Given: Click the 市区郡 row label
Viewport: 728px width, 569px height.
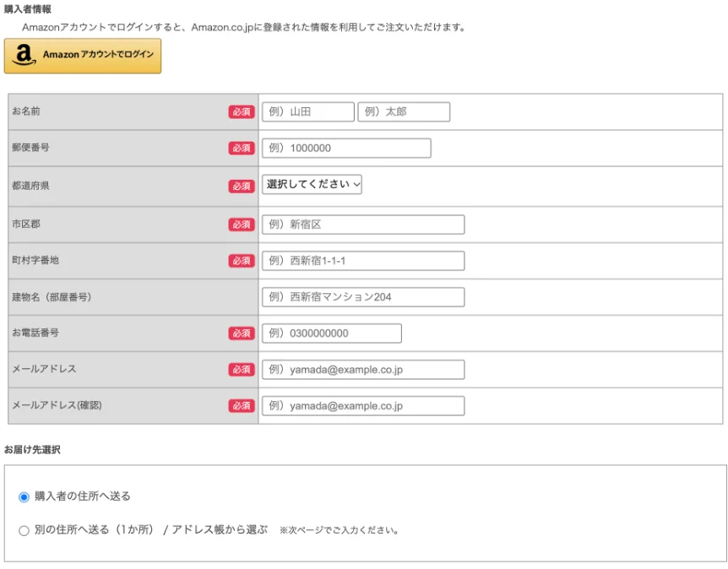Looking at the screenshot, I should click(x=26, y=224).
